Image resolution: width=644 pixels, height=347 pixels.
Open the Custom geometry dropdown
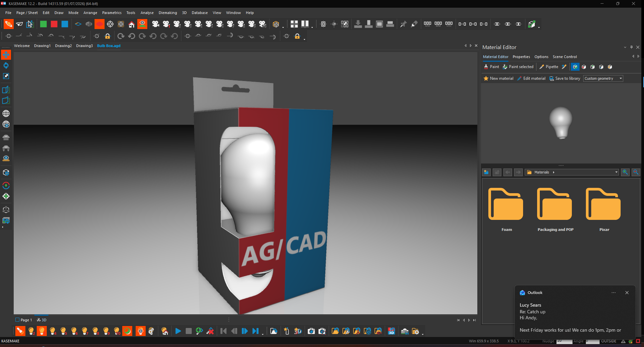point(603,78)
